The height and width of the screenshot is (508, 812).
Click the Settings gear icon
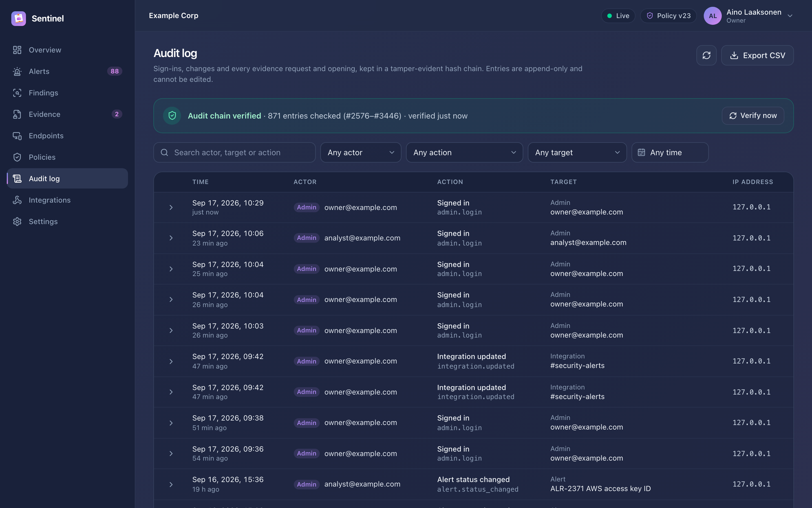pyautogui.click(x=17, y=222)
